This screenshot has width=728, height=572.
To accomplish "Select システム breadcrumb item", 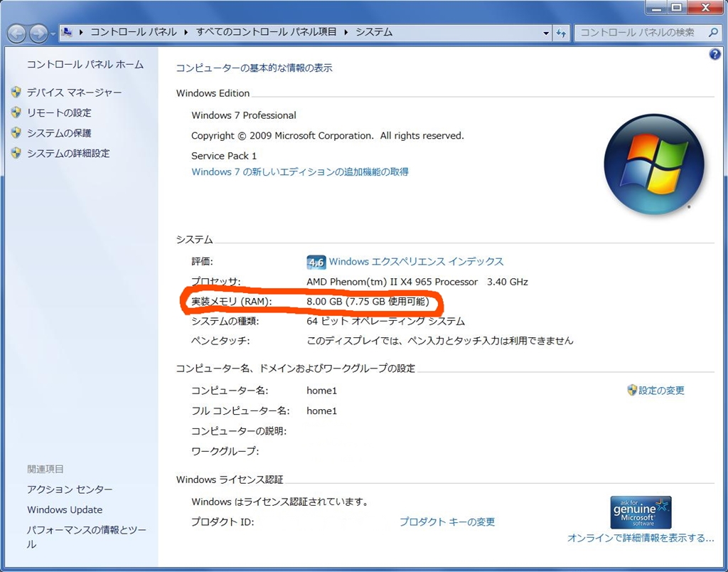I will click(374, 32).
